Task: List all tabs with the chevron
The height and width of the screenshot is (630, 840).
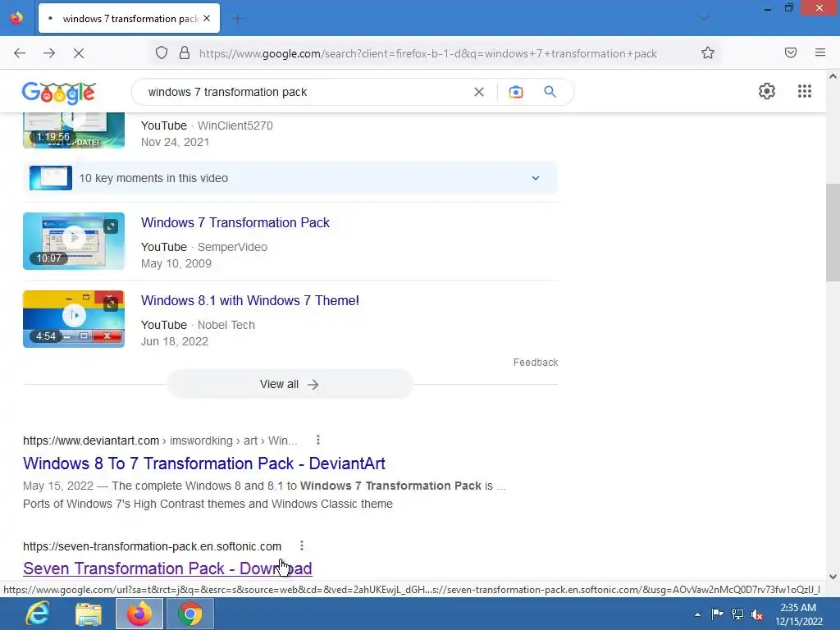Action: [x=704, y=18]
